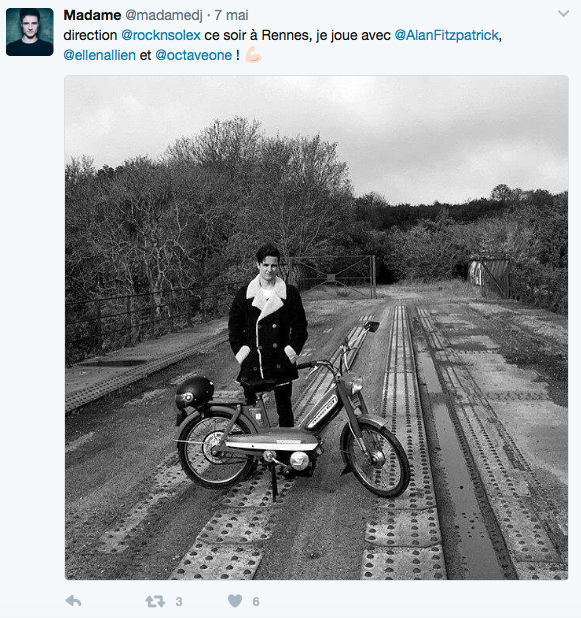Open the @AlanFitzpatrick mention
This screenshot has width=581, height=618.
pyautogui.click(x=447, y=35)
